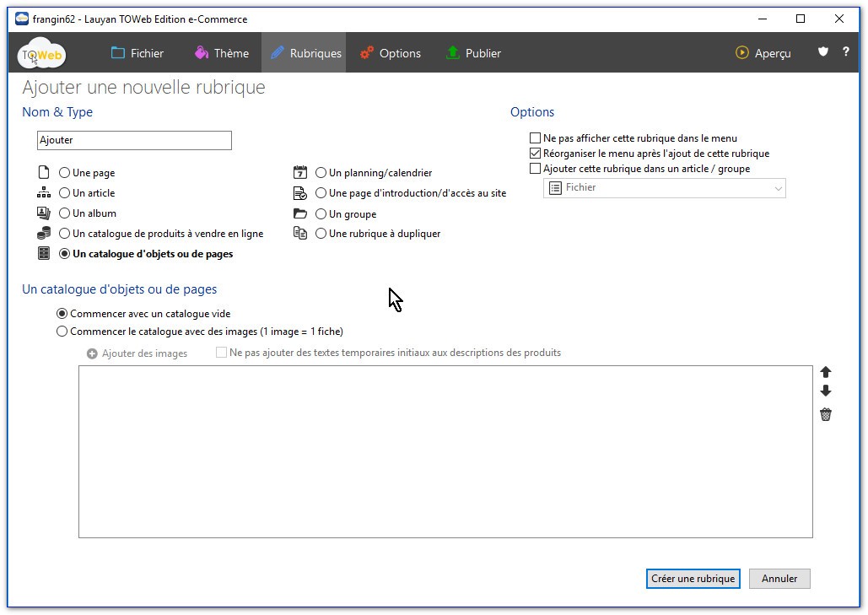Click the planning/calendrier calendar icon
Screen dimensions: 868x615
tap(300, 172)
